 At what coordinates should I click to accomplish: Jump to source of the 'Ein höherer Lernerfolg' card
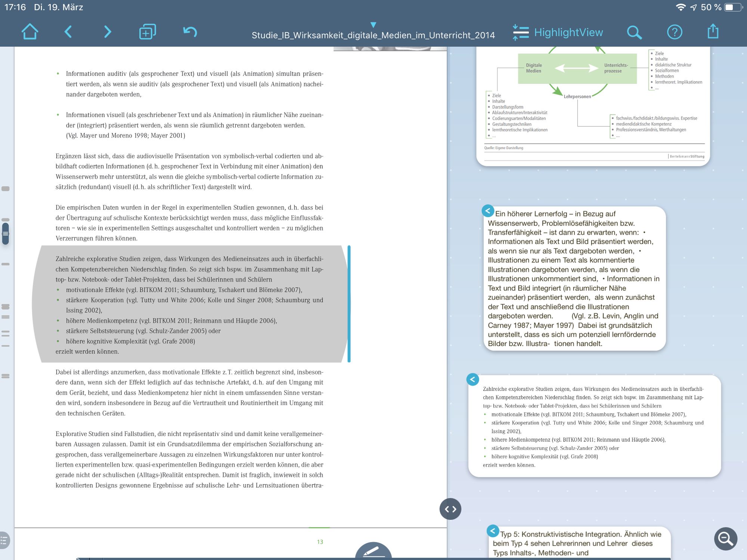[x=488, y=211]
